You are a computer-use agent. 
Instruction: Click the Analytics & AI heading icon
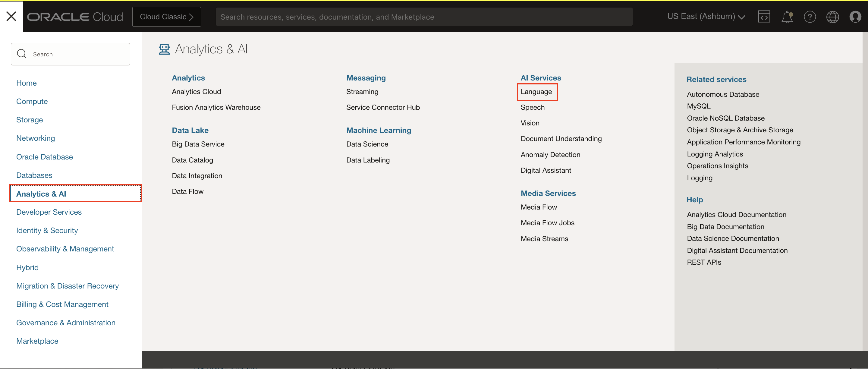164,49
